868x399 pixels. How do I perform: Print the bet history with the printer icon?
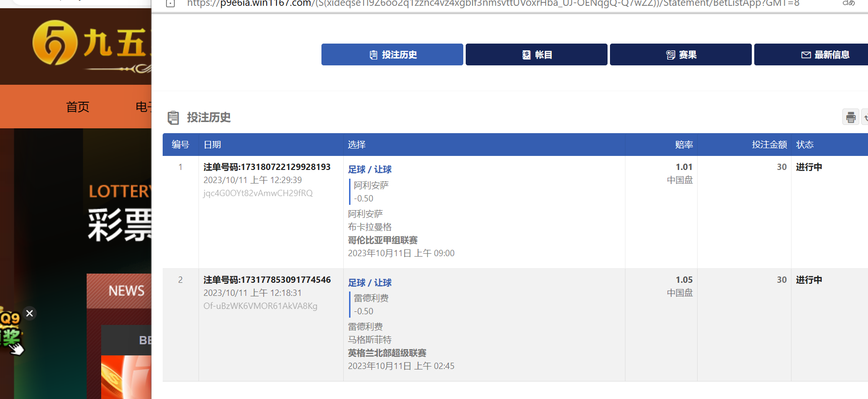[x=851, y=117]
